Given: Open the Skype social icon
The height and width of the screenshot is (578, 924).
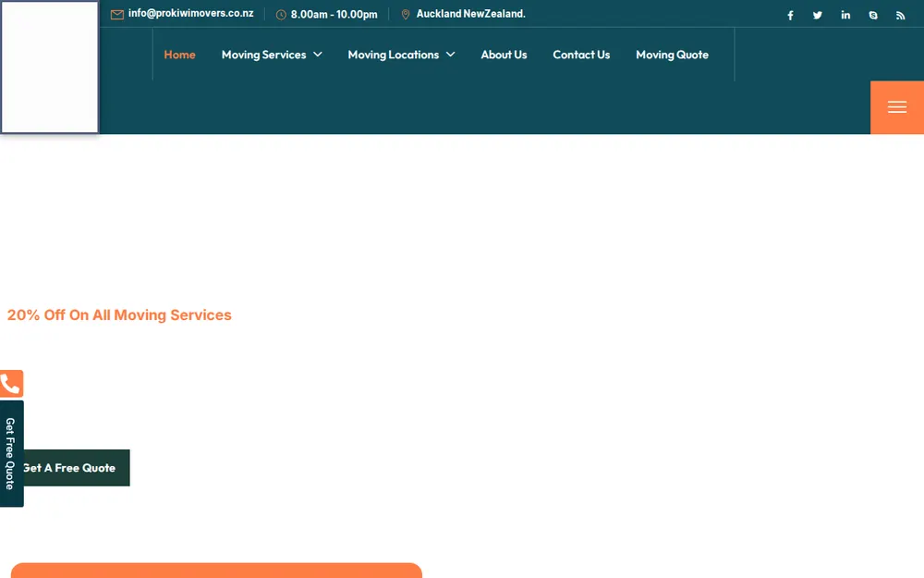Looking at the screenshot, I should (x=873, y=16).
